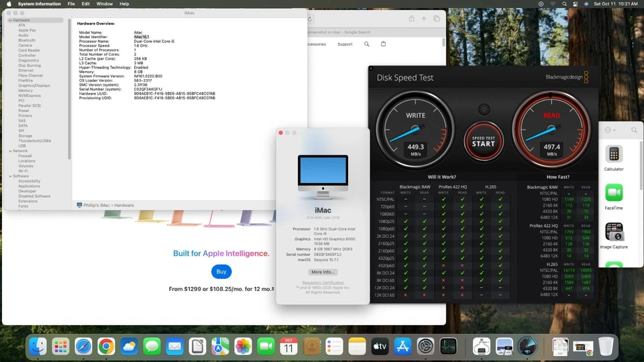This screenshot has width=644, height=362.
Task: Open Reminders from the Dock
Action: 334,347
